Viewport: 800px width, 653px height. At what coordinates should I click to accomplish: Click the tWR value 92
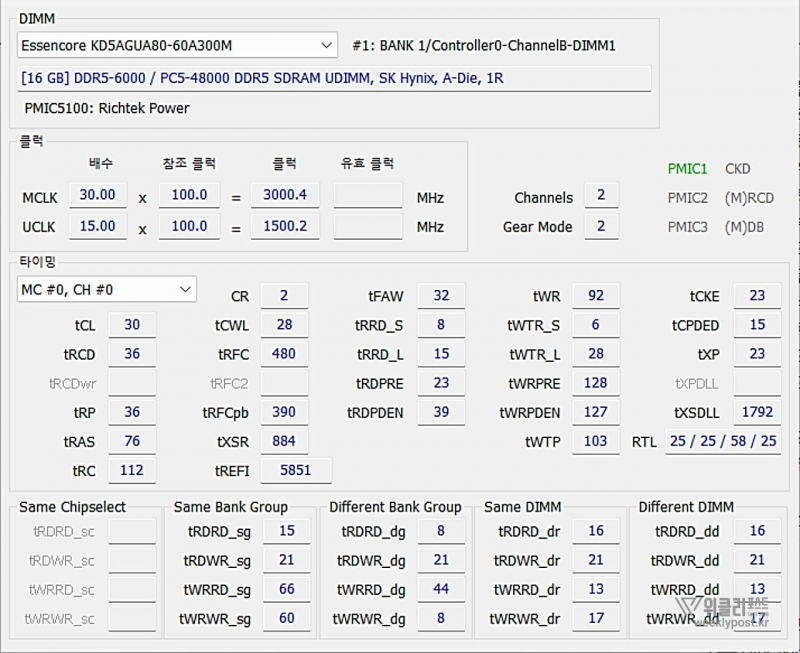point(596,296)
